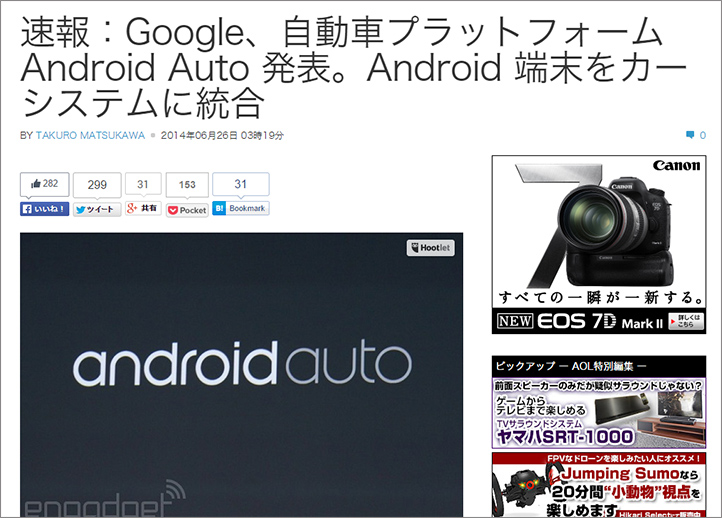Click the comment count 0

[x=703, y=135]
